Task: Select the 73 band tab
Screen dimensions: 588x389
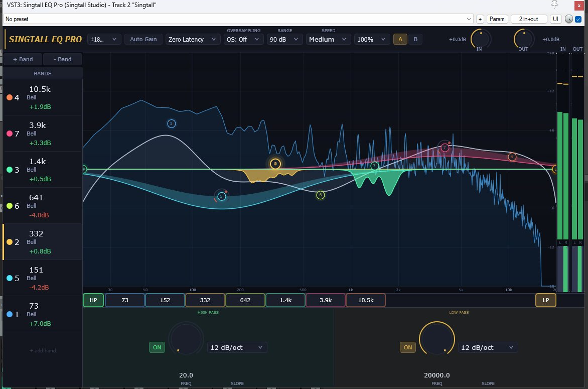Action: (x=125, y=300)
